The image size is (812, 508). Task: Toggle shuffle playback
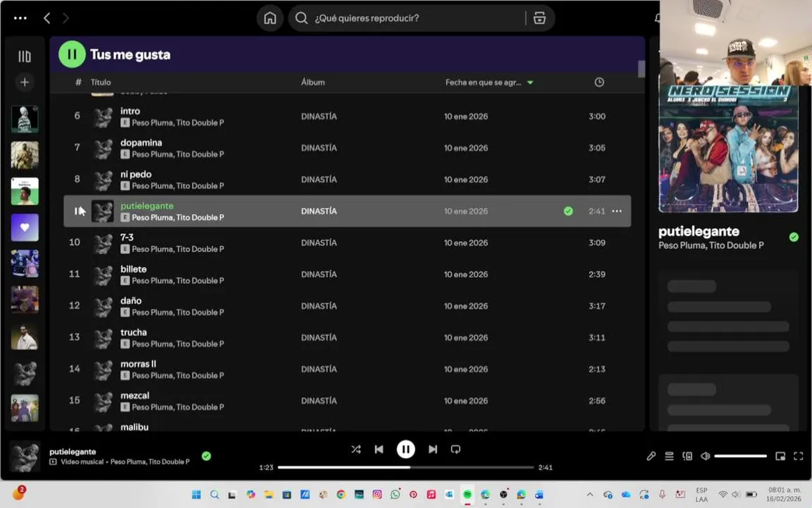(356, 449)
